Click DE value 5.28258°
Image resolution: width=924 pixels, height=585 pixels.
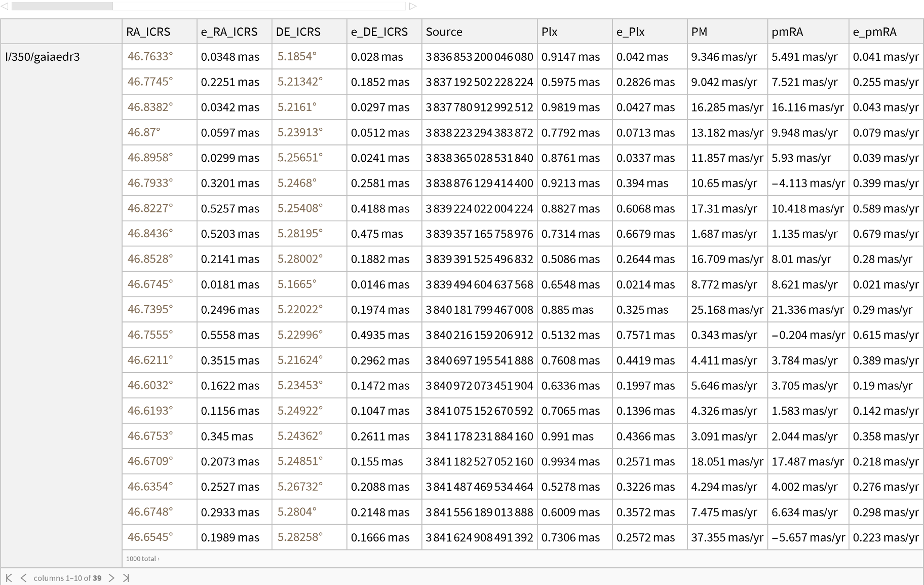pos(300,537)
